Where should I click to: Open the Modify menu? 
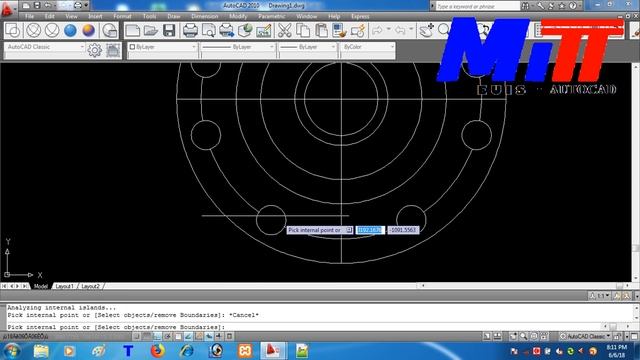click(x=238, y=16)
